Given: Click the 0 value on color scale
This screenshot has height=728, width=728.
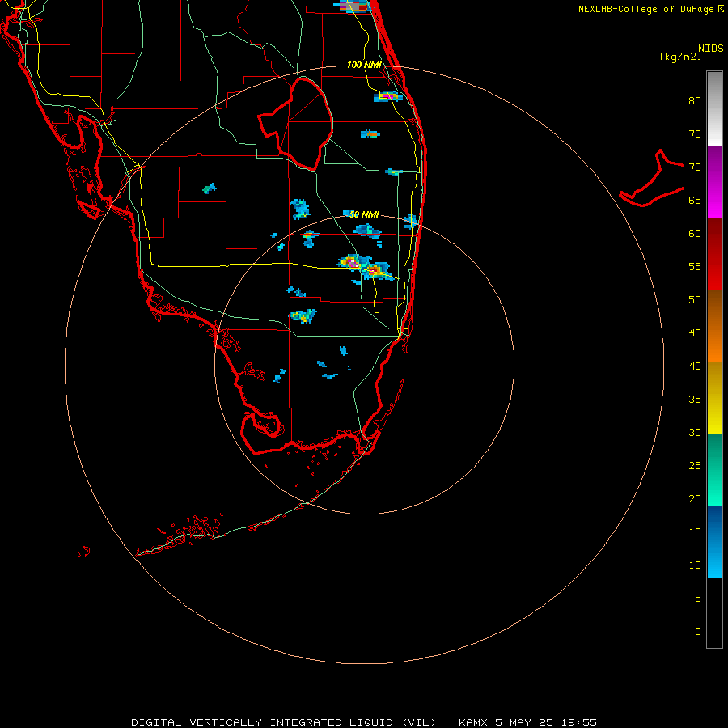Looking at the screenshot, I should pos(698,632).
